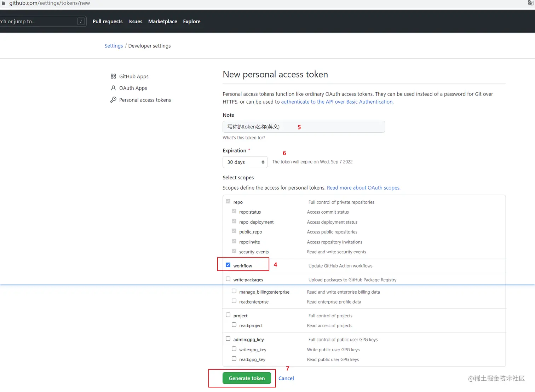Click 'Read enterprise profile data' description
Viewport: 535px width, 392px height.
[334, 302]
